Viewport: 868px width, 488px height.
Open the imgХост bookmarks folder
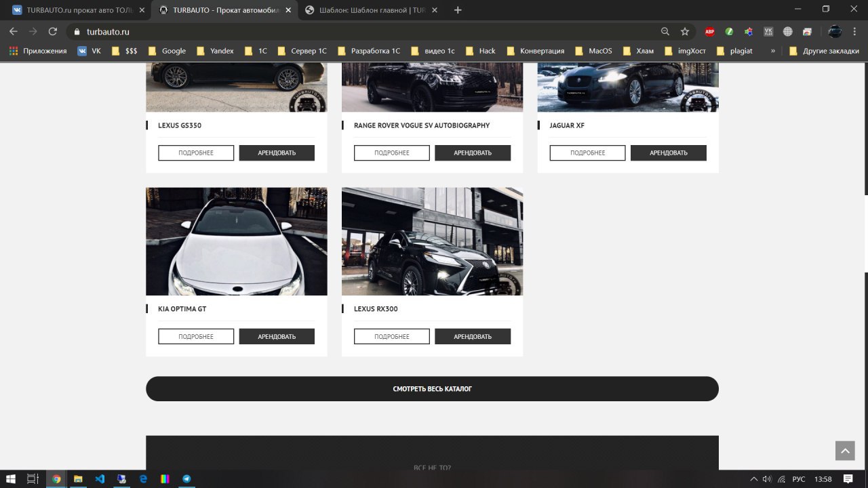pos(685,51)
